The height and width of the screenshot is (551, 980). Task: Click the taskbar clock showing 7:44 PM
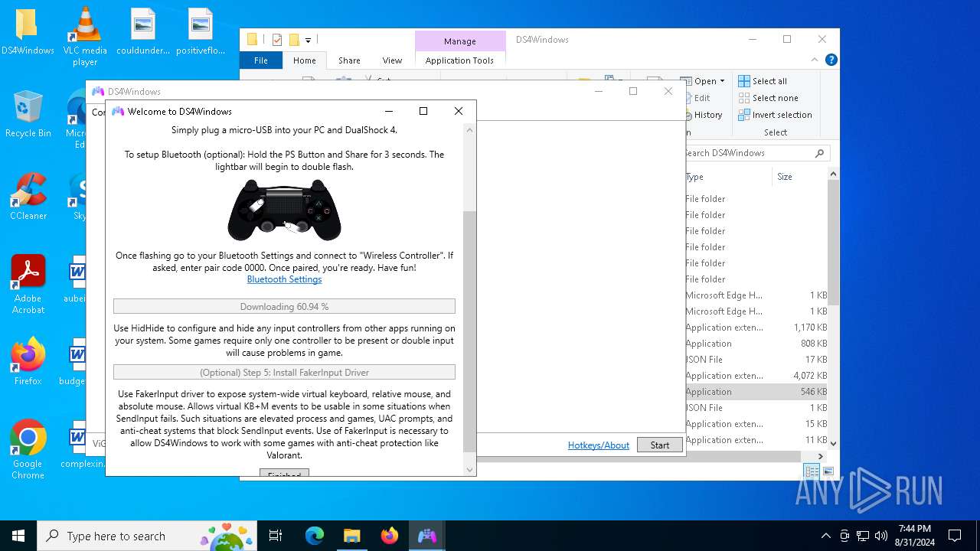point(914,536)
